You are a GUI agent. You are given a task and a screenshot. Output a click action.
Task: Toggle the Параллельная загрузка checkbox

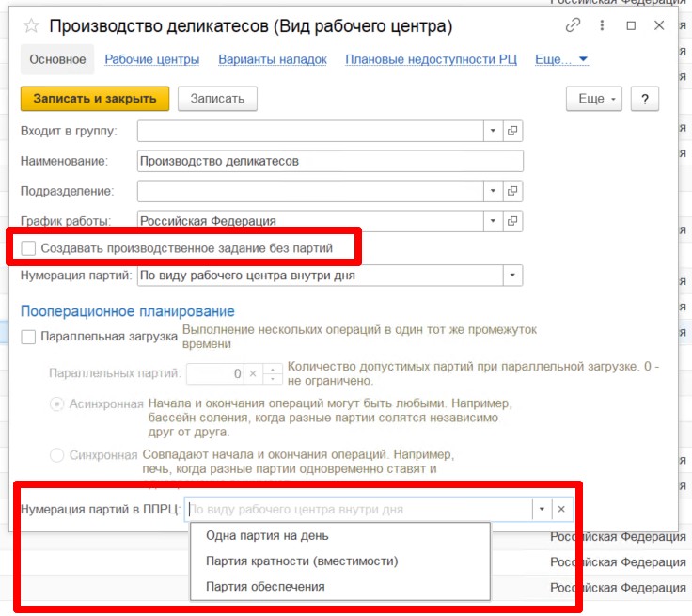coord(29,336)
